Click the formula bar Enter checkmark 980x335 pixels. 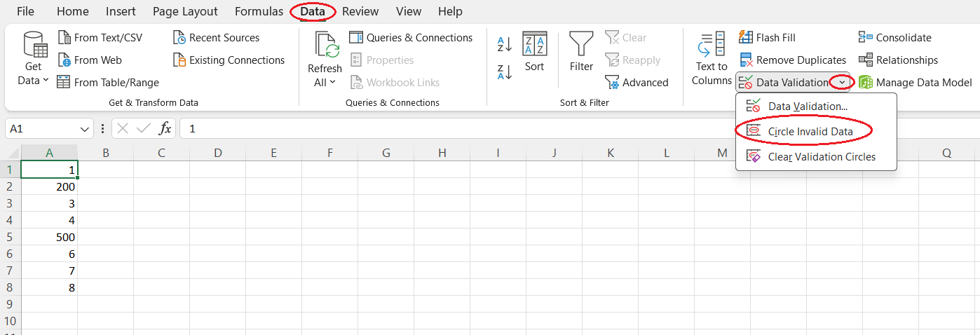click(x=144, y=129)
